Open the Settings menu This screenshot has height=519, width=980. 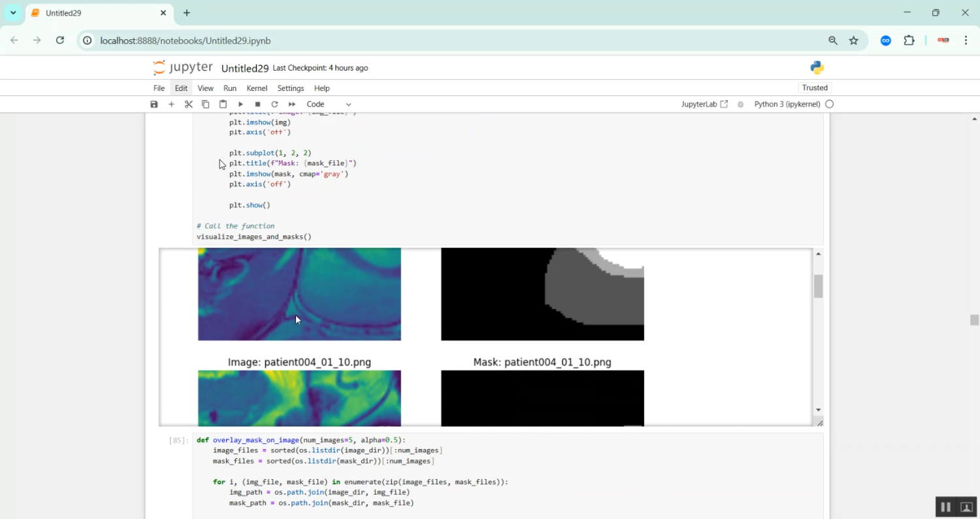point(291,88)
